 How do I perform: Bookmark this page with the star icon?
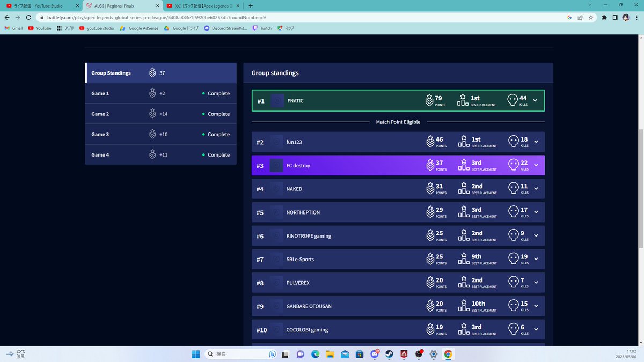[x=591, y=17]
